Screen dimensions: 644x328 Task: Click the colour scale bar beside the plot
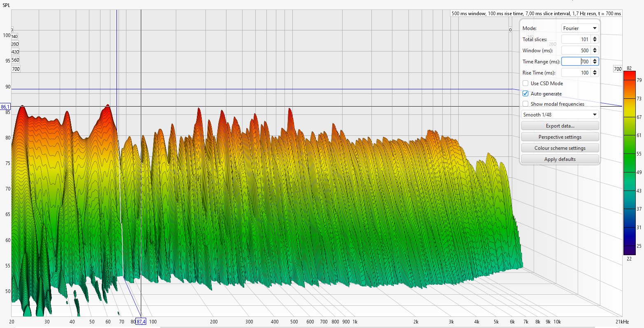pyautogui.click(x=629, y=163)
